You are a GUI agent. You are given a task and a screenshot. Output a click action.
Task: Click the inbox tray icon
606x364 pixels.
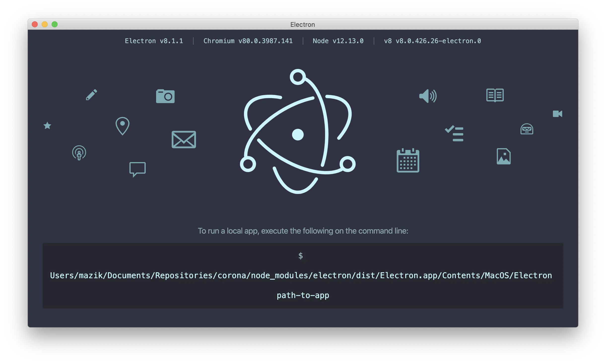527,129
